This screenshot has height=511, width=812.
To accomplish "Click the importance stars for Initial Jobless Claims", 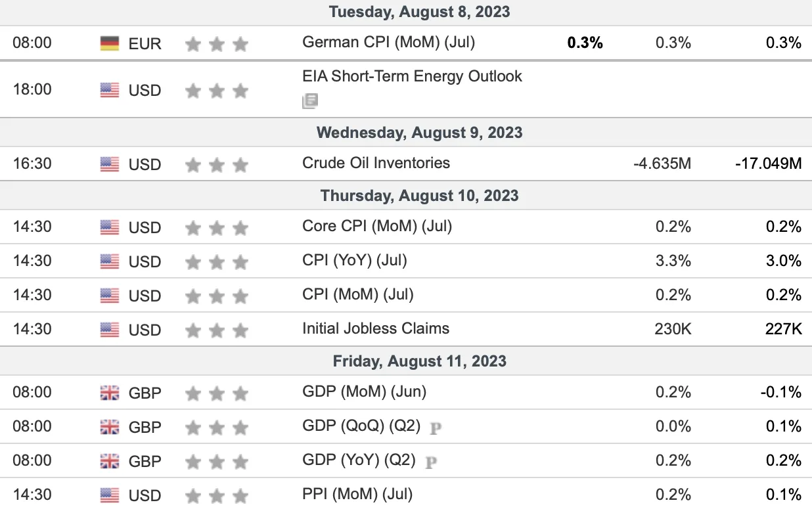I will (217, 329).
